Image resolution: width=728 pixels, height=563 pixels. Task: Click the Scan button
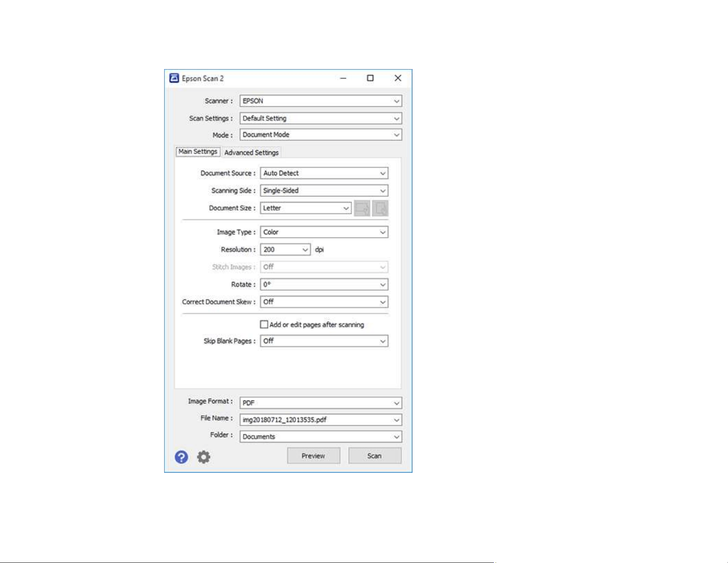[x=375, y=455]
